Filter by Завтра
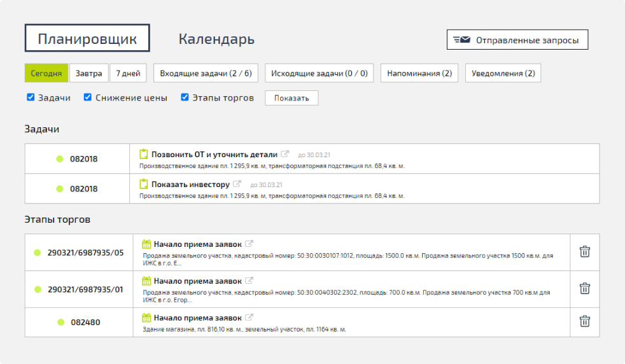 pos(88,73)
